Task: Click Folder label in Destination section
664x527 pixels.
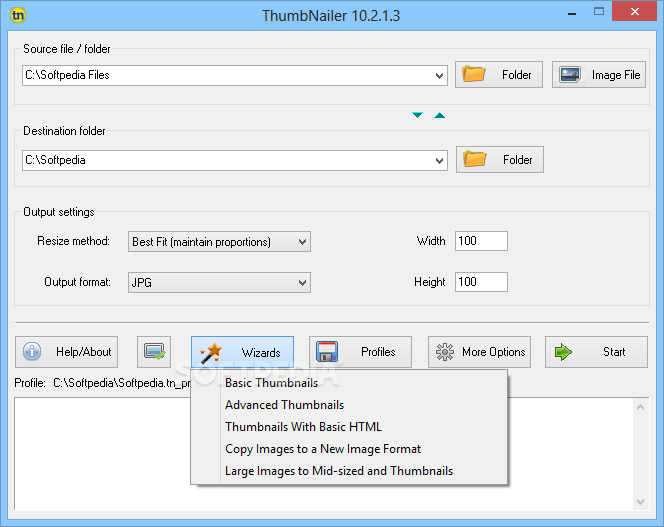Action: click(x=517, y=160)
